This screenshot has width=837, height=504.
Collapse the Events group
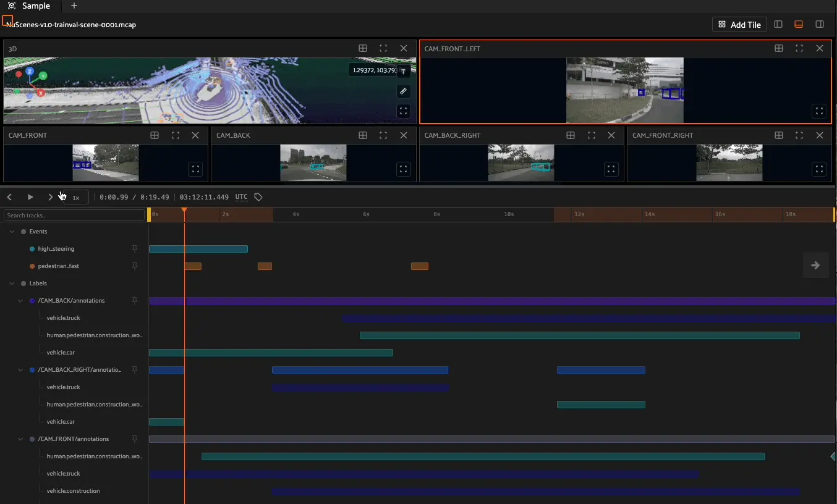(12, 231)
